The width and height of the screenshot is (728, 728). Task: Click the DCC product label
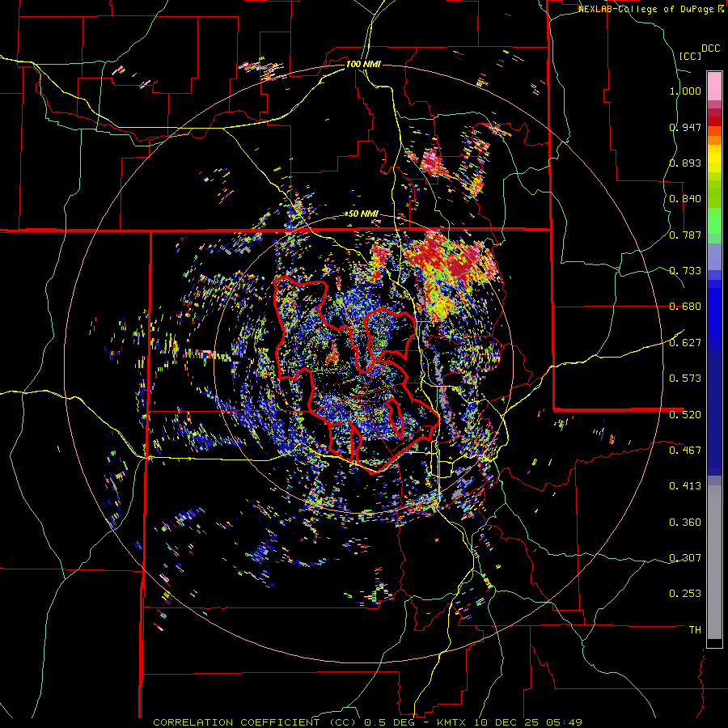[x=710, y=49]
